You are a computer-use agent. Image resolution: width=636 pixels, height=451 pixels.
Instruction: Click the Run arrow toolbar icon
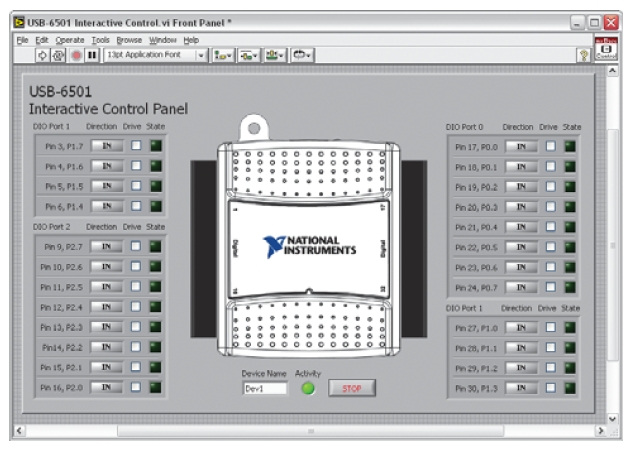[42, 55]
